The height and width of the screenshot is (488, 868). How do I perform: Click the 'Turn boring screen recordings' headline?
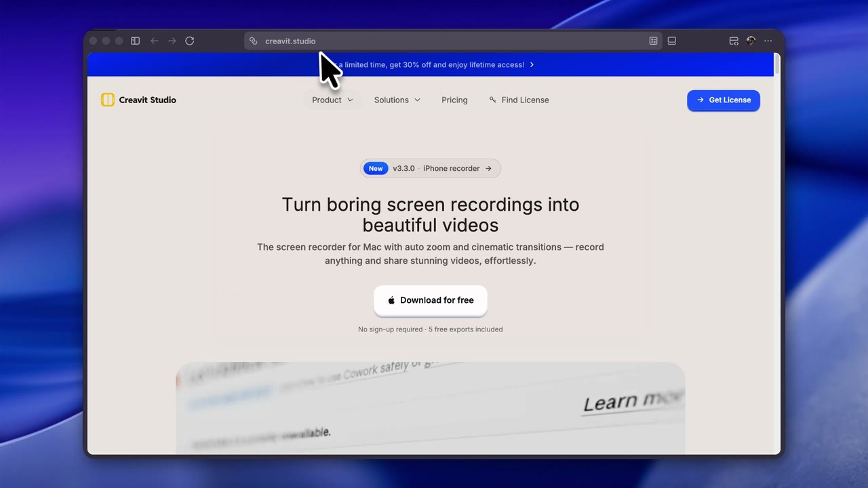click(431, 214)
